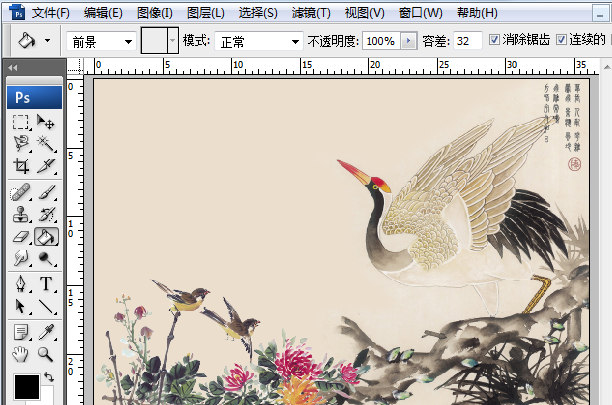Click the ruler origin corner box
The image size is (612, 405).
[75, 66]
